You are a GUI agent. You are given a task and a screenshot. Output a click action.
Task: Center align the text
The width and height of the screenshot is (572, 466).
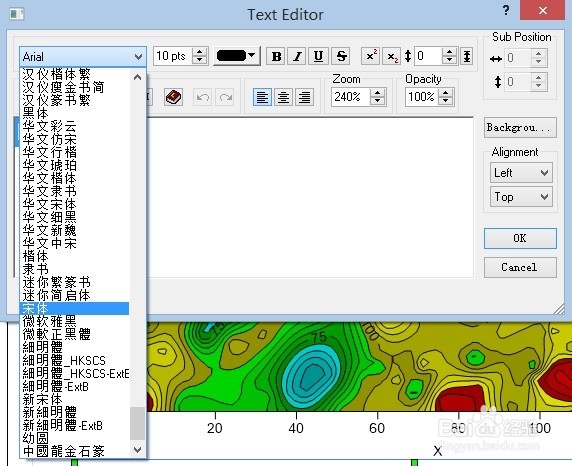pos(283,97)
